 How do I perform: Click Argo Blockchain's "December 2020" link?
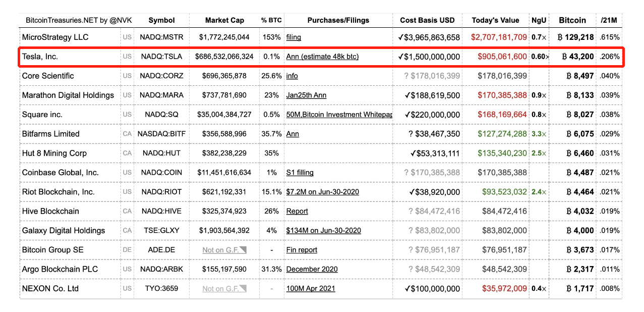pyautogui.click(x=312, y=269)
